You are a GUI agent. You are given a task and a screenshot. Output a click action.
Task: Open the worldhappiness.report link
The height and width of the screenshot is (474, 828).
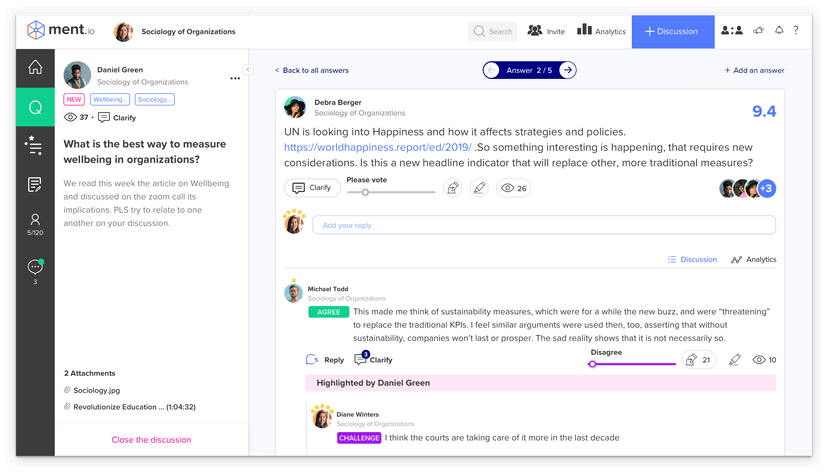pos(378,147)
